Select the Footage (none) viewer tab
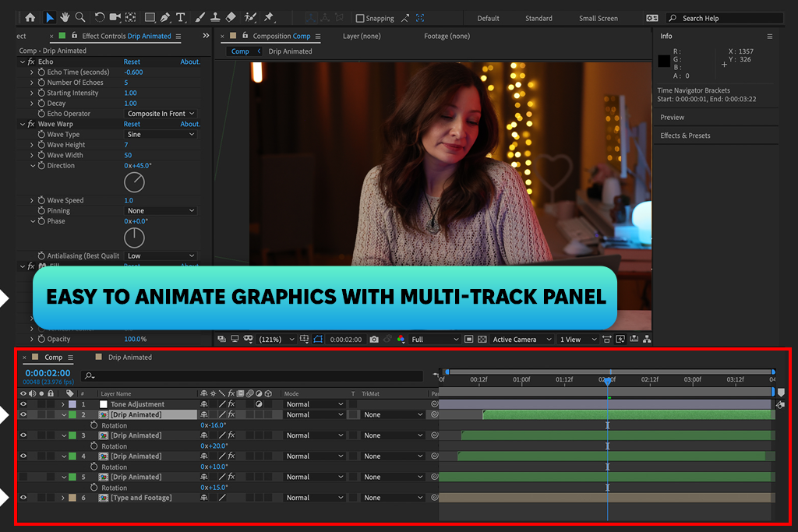Viewport: 798px width, 532px height. pos(447,36)
